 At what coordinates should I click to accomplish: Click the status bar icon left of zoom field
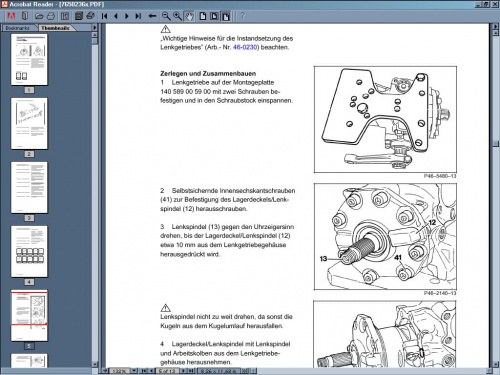tap(105, 371)
